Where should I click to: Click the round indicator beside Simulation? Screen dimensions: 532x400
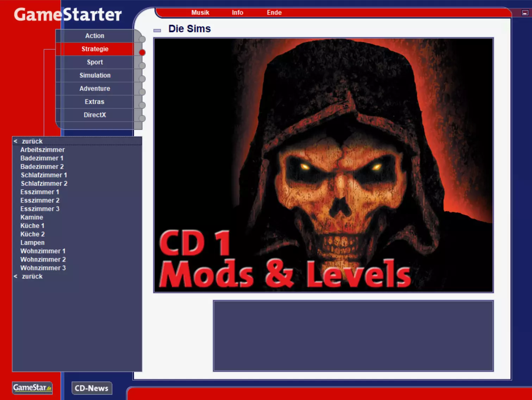pos(142,79)
